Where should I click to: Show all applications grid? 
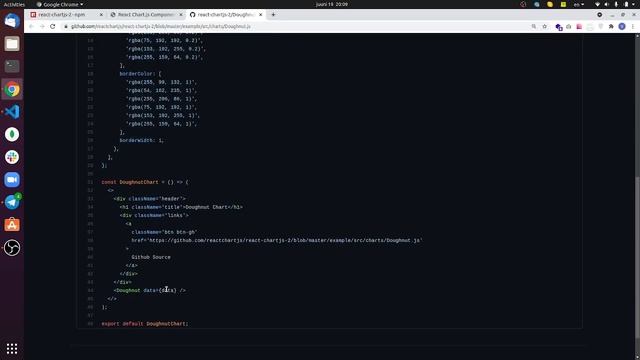12,348
